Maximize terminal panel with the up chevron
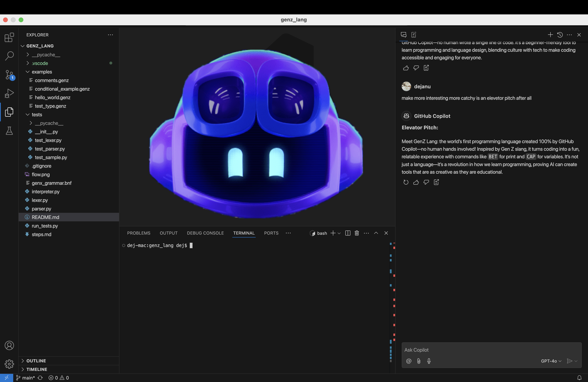The width and height of the screenshot is (588, 382). pyautogui.click(x=376, y=233)
